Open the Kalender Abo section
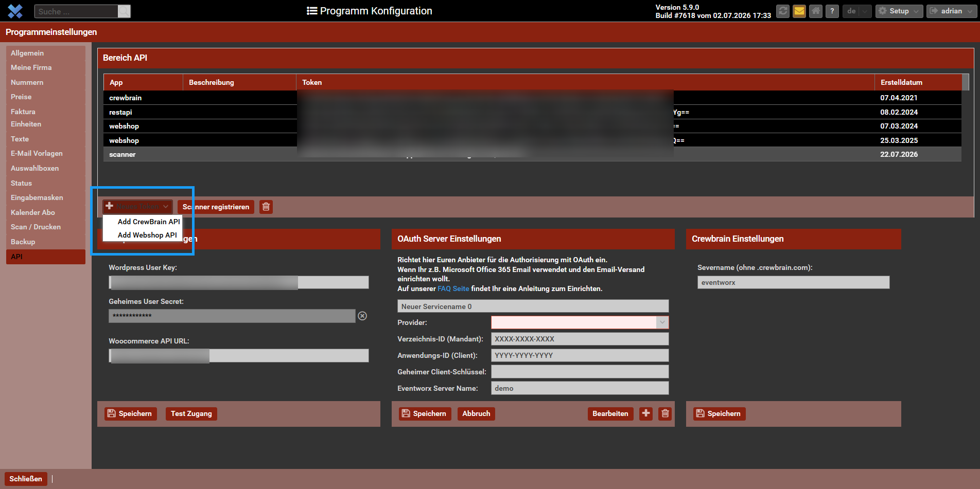Screen dimensions: 980x489 pos(46,212)
